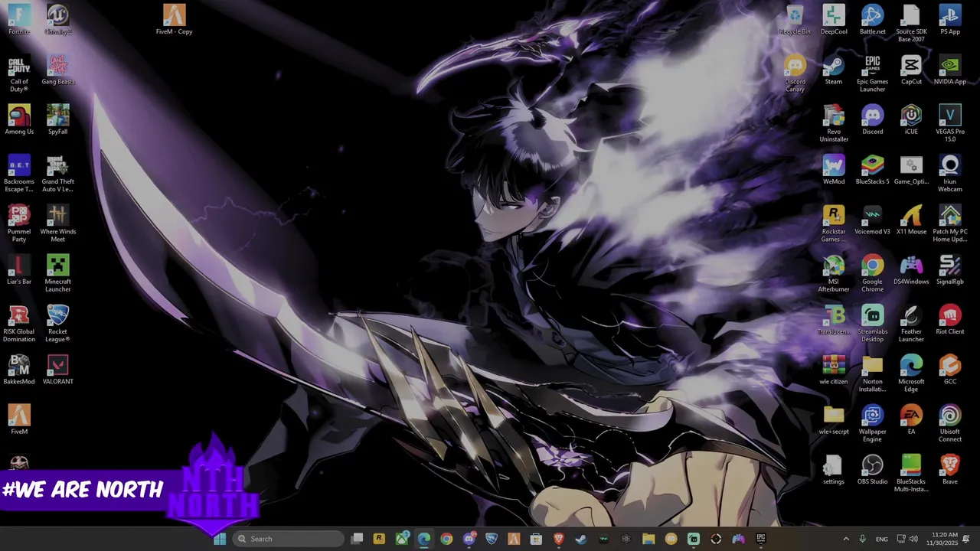The image size is (980, 551).
Task: Select the WeMod desktop icon
Action: [x=834, y=169]
